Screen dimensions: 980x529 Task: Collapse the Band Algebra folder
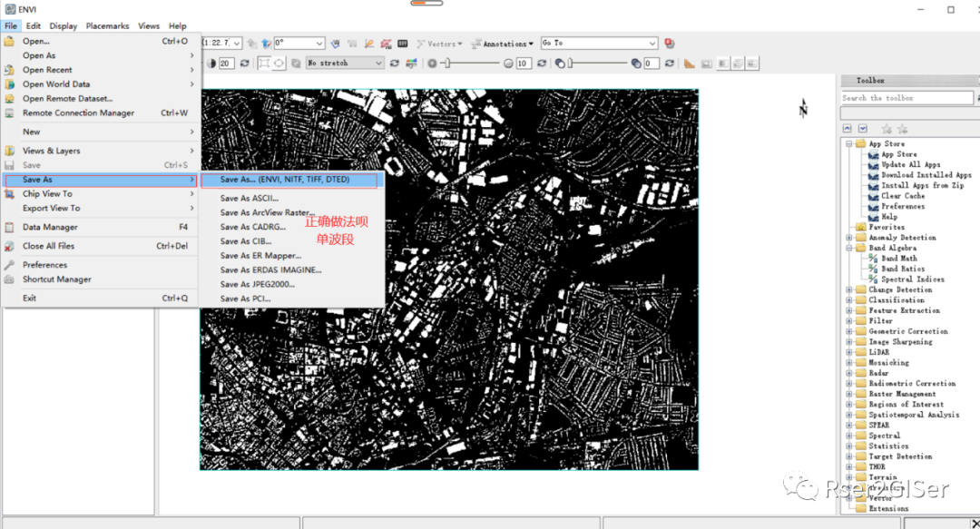(849, 249)
